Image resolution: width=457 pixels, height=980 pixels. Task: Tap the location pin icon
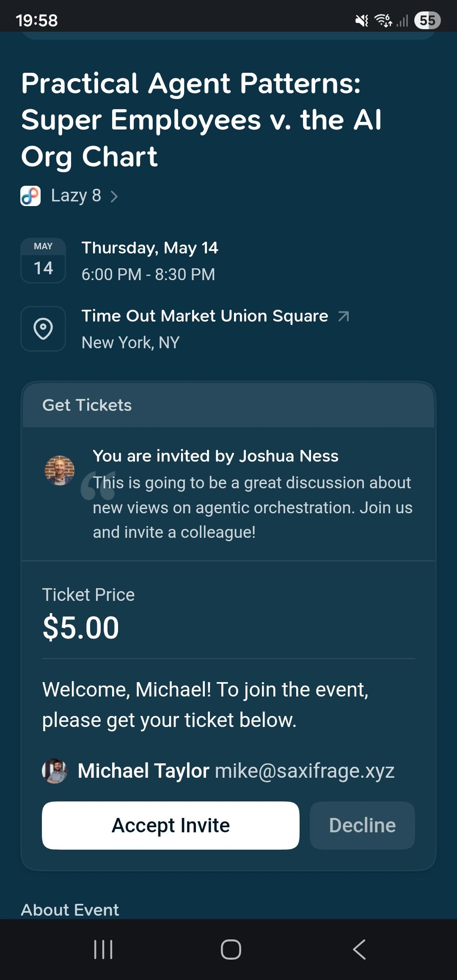[x=43, y=329]
